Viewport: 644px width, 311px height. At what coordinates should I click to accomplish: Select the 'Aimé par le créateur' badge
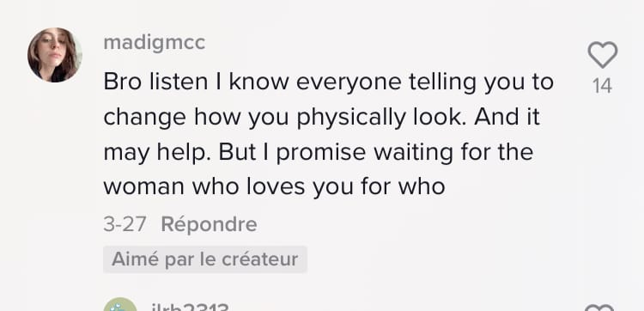pos(205,259)
